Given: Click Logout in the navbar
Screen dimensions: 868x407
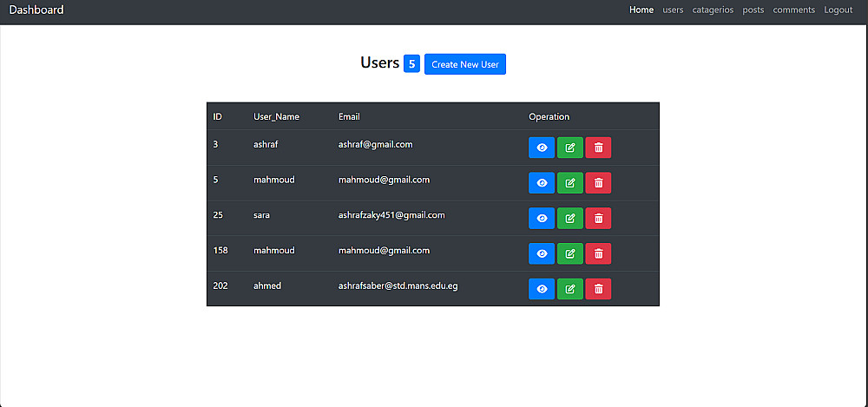Looking at the screenshot, I should click(838, 10).
